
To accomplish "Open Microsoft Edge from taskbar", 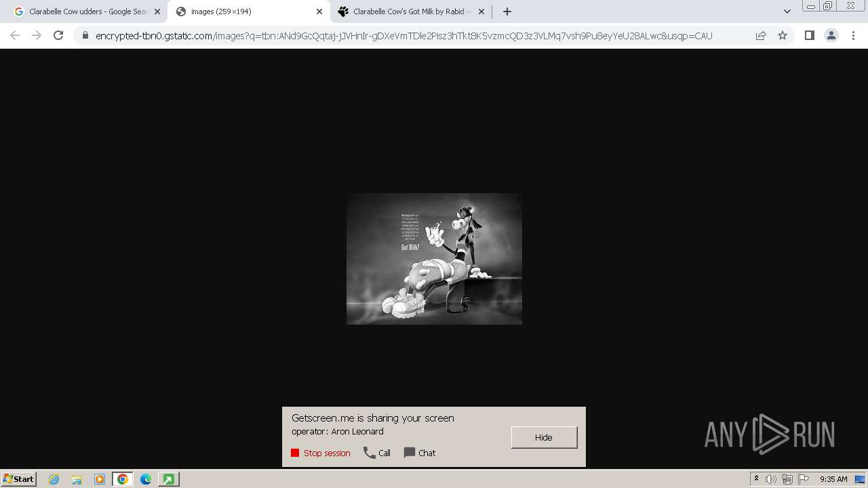I will tap(145, 479).
